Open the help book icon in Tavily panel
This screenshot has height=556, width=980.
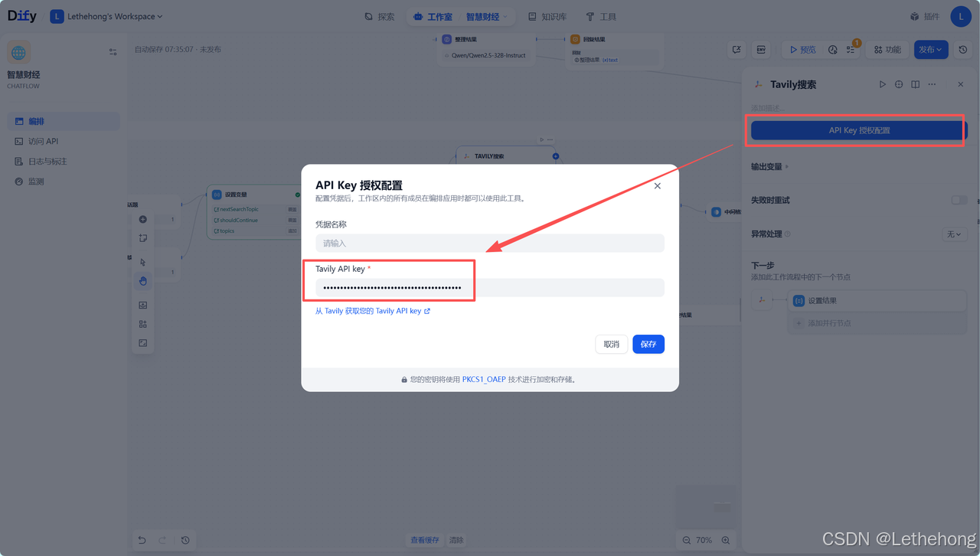click(915, 84)
